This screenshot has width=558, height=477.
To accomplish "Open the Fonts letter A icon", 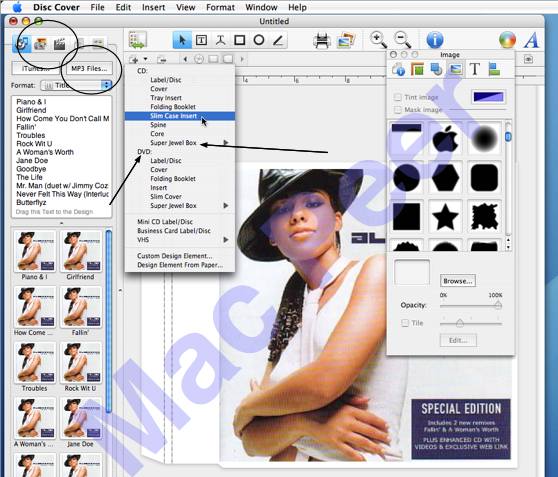I will tap(531, 40).
